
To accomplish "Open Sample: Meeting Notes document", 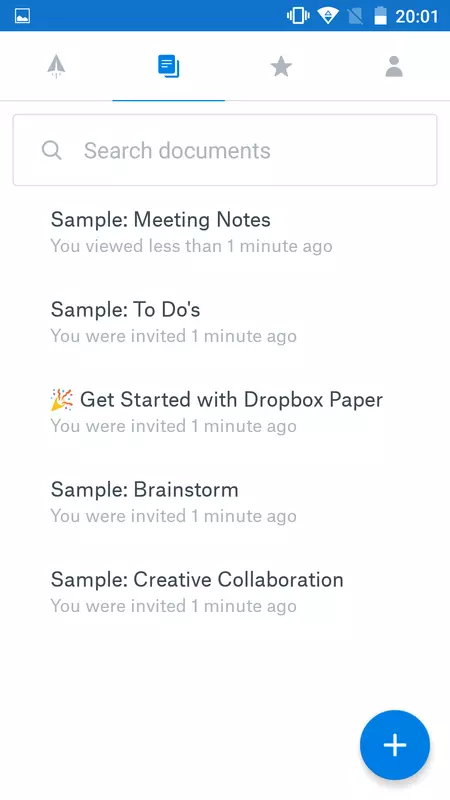I will click(225, 232).
